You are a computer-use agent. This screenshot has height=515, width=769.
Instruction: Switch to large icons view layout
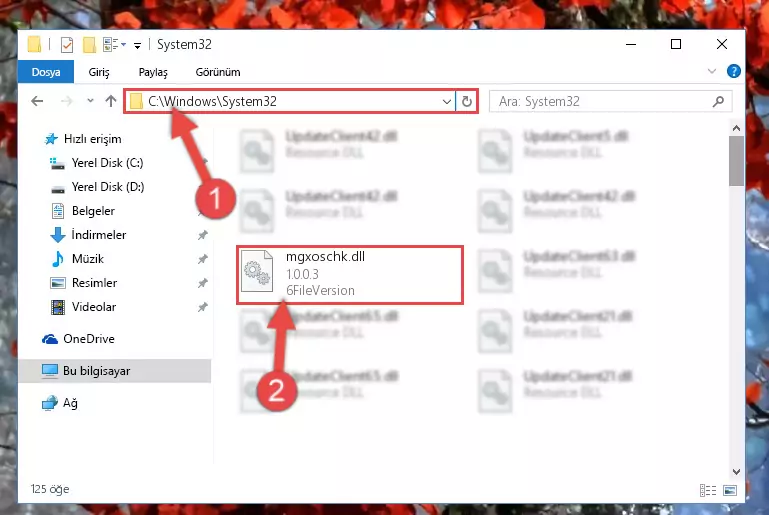(x=730, y=490)
